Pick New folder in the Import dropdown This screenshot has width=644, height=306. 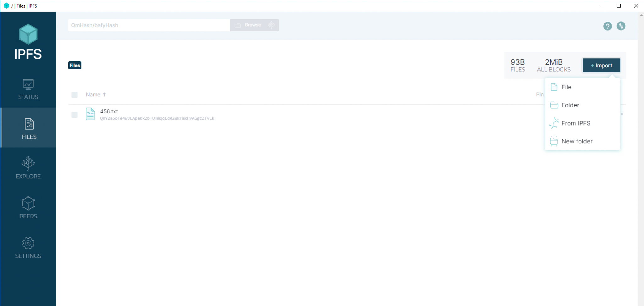coord(577,141)
